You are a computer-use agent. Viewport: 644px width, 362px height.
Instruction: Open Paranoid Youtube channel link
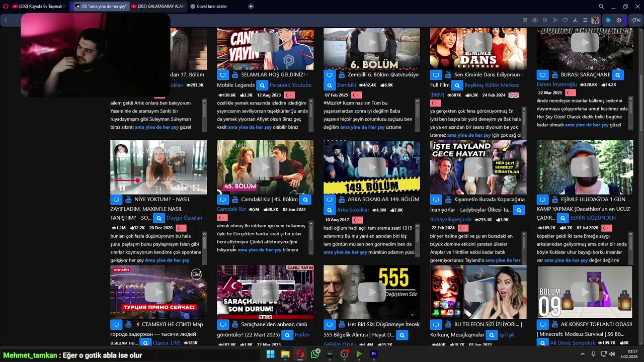point(290,85)
